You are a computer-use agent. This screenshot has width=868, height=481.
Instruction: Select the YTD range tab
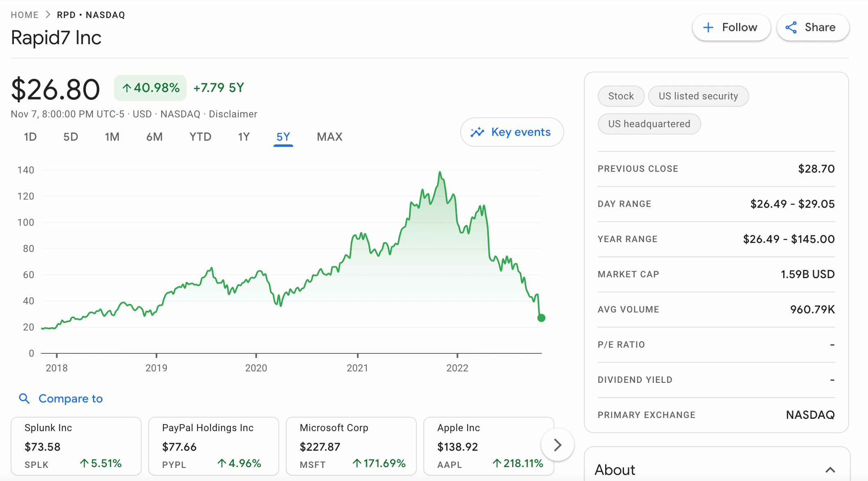(x=200, y=137)
